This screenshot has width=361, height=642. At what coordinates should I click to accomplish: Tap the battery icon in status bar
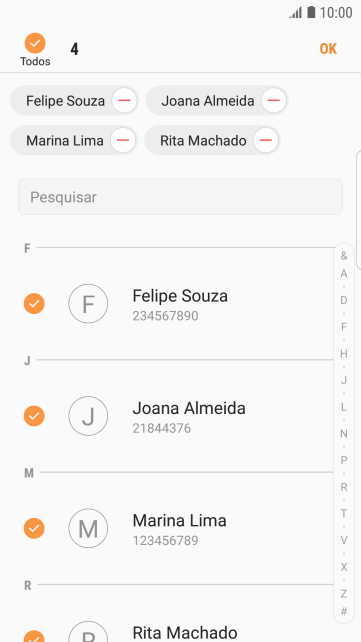pos(311,12)
